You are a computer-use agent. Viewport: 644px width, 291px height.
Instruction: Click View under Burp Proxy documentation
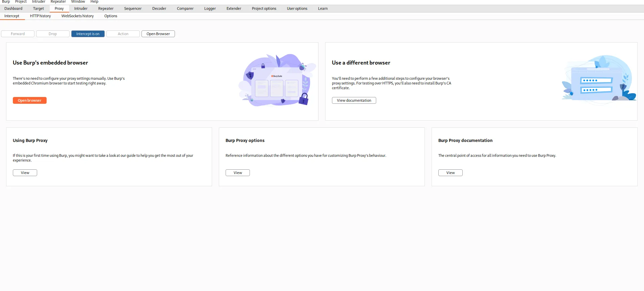coord(450,173)
